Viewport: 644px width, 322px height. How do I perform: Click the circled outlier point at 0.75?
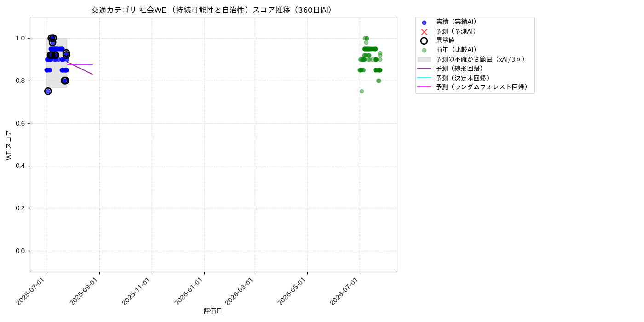point(48,91)
